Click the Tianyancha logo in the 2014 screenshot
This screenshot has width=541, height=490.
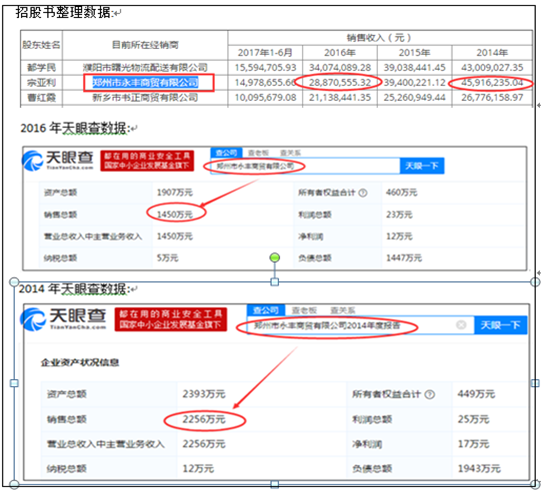pyautogui.click(x=63, y=319)
